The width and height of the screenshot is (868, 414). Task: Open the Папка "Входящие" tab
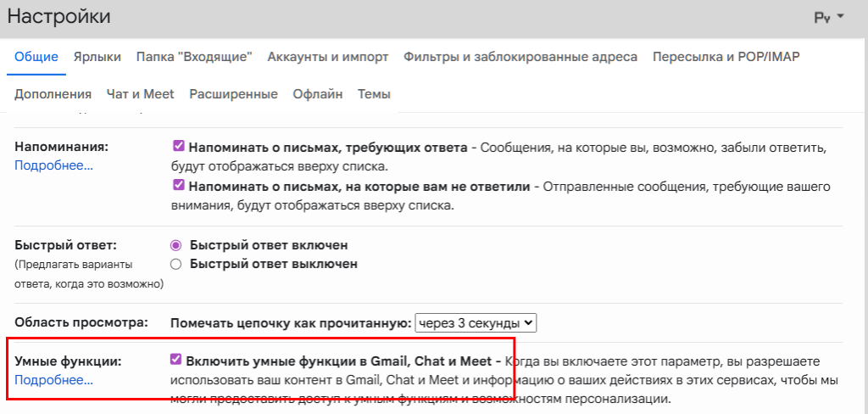[194, 57]
